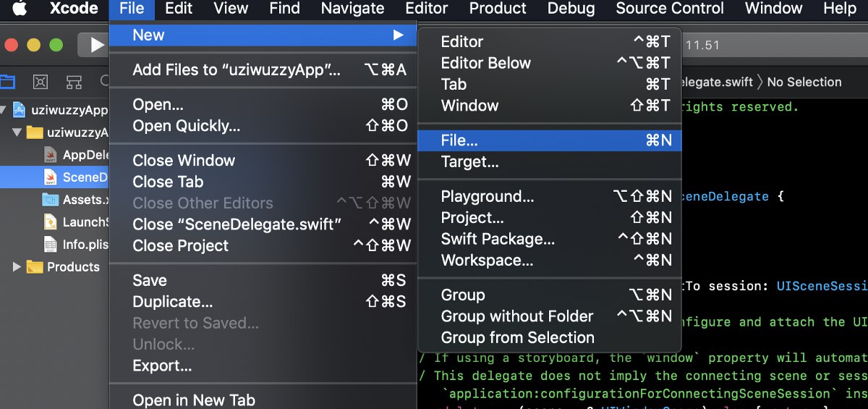
Task: Choose Add Files to uziwuzzyApp
Action: [x=263, y=70]
